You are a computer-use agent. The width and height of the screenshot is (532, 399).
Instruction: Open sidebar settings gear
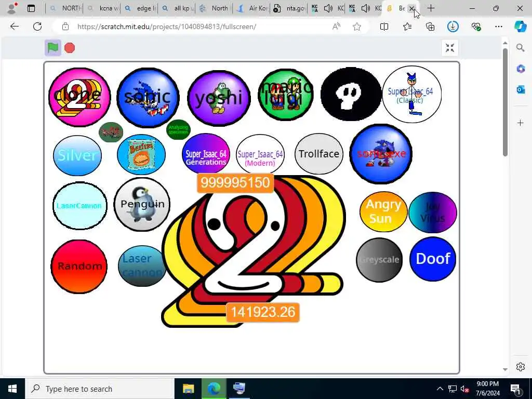click(x=521, y=367)
